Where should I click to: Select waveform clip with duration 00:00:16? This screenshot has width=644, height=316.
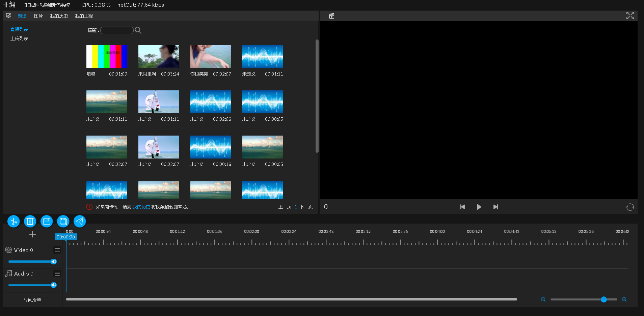coord(211,147)
